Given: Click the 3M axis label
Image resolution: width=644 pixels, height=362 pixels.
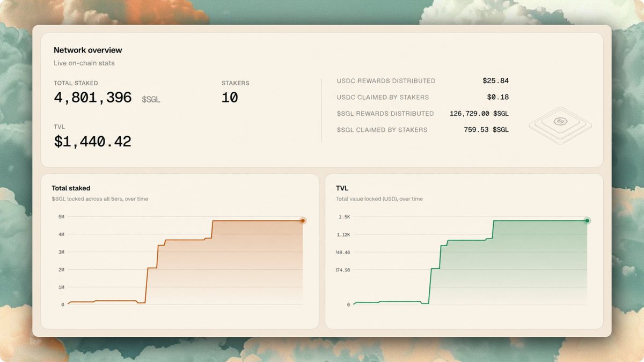Looking at the screenshot, I should coord(61,252).
